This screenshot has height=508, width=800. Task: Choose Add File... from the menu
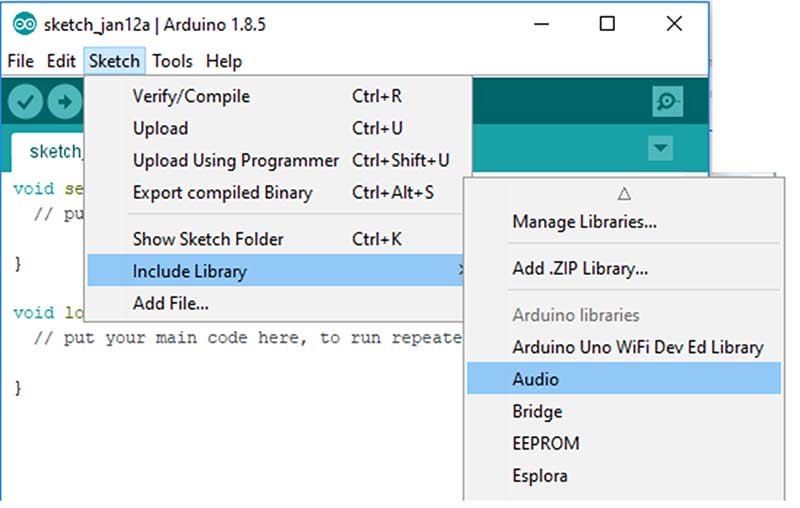pos(170,303)
